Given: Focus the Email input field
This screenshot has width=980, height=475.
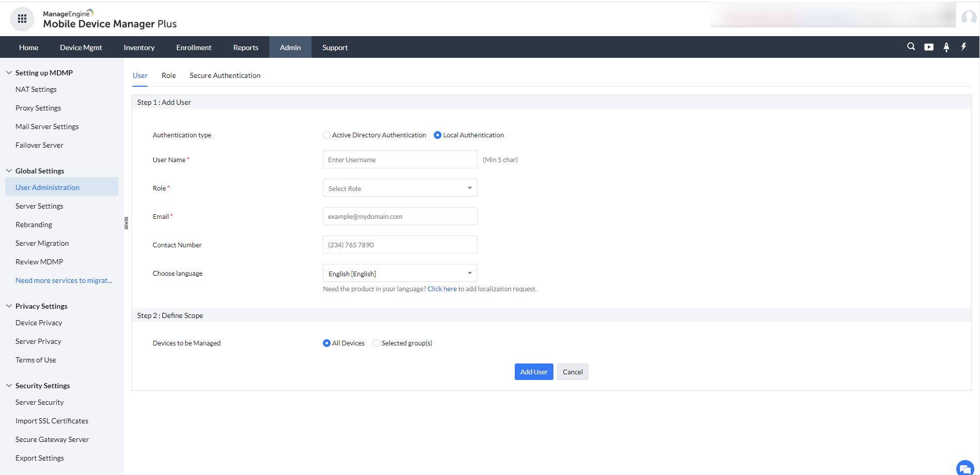Looking at the screenshot, I should [x=400, y=216].
